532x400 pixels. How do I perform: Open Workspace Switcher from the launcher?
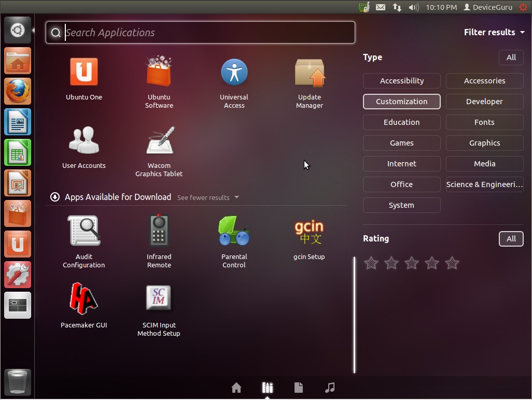pos(18,305)
